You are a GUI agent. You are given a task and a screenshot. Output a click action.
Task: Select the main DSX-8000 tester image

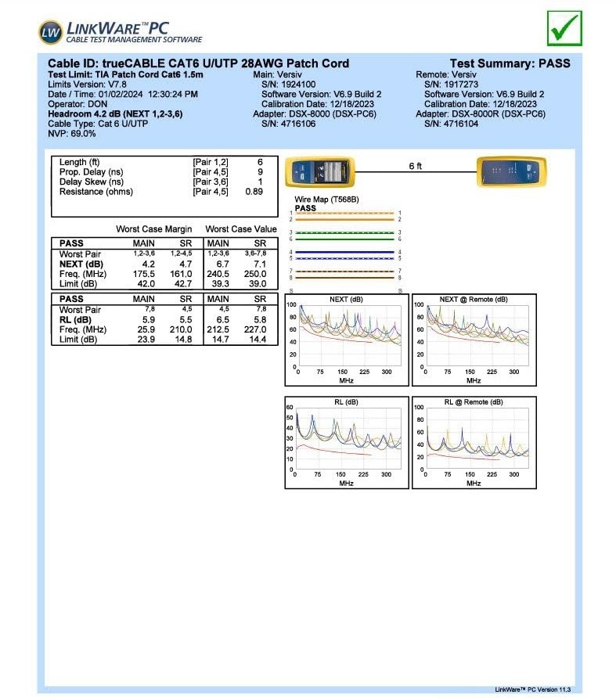319,172
